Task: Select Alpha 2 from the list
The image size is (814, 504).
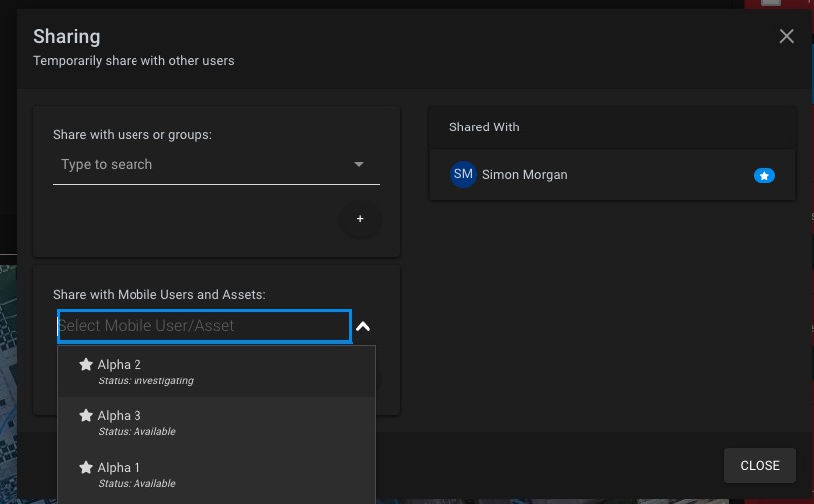Action: [x=216, y=372]
